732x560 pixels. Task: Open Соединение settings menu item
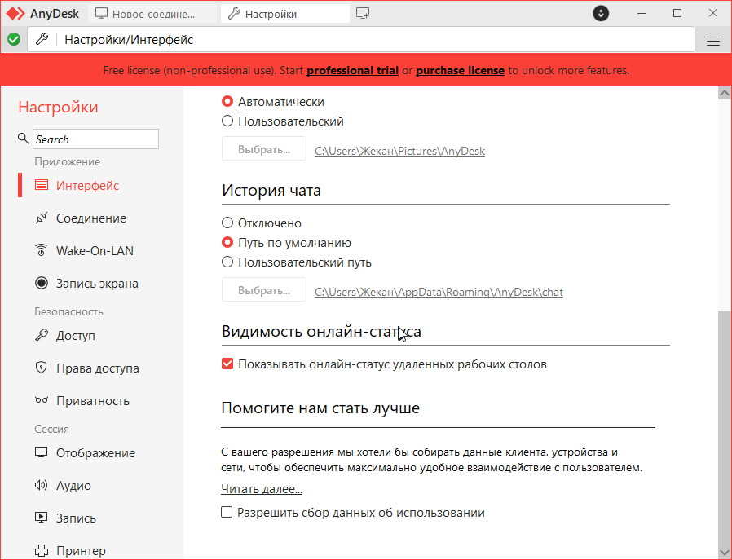pyautogui.click(x=90, y=218)
